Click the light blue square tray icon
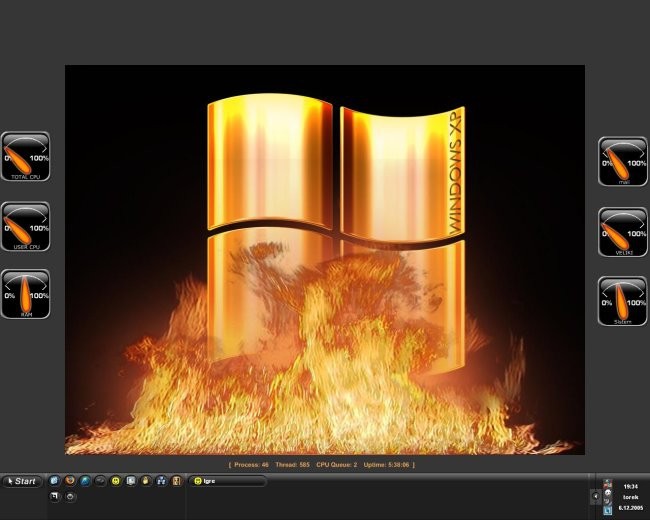The height and width of the screenshot is (520, 650). pos(608,511)
